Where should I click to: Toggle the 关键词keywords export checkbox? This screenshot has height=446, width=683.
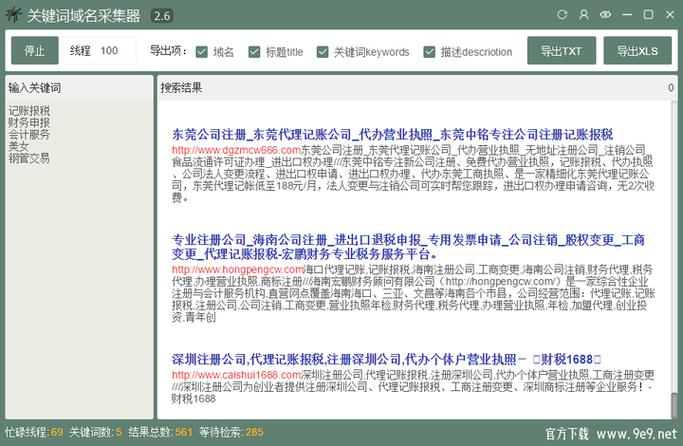point(322,52)
